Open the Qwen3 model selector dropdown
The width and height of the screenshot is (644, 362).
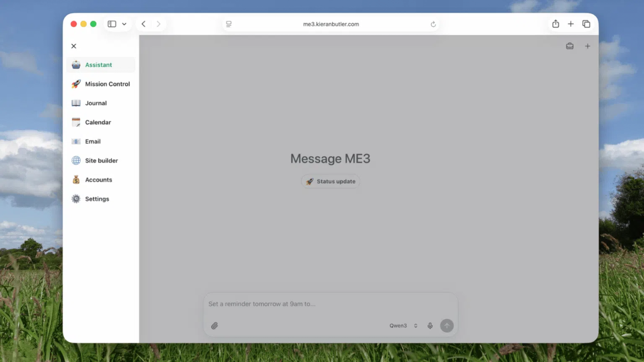point(403,326)
